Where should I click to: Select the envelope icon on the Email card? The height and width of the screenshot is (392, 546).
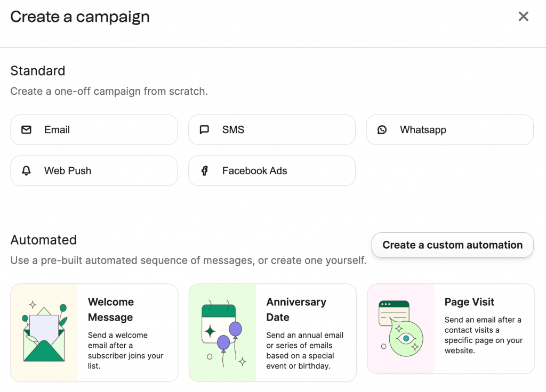[26, 129]
